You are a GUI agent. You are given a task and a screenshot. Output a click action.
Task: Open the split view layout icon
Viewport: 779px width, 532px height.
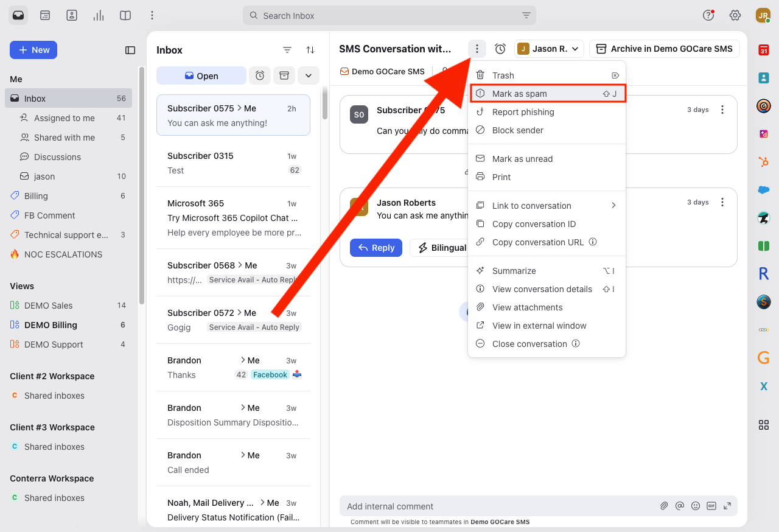[125, 15]
